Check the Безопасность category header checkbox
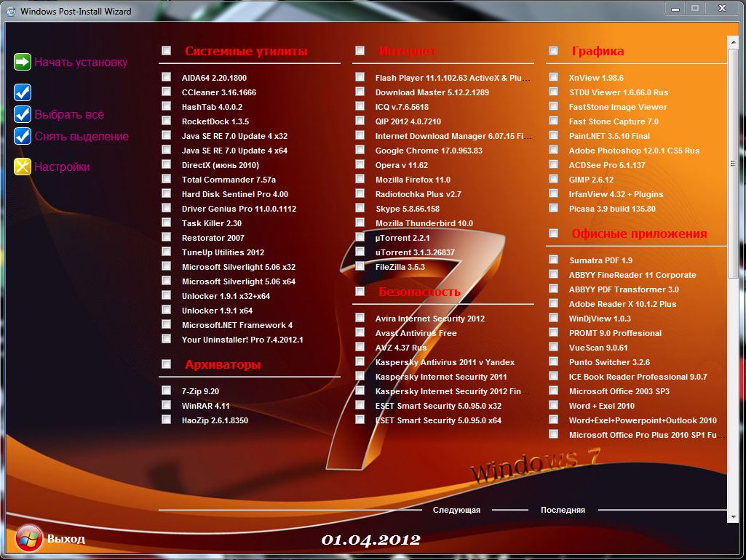Viewport: 746px width, 560px height. 360,292
